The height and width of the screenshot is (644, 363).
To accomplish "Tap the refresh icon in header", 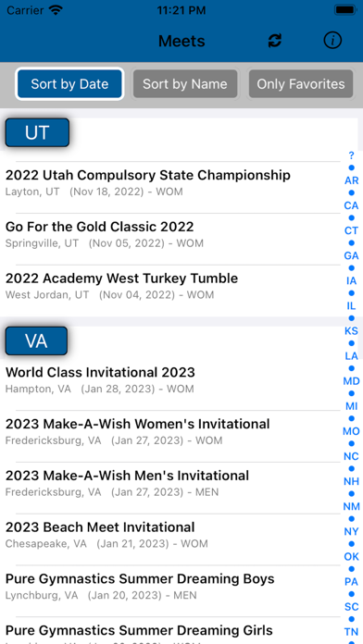I will tap(275, 41).
